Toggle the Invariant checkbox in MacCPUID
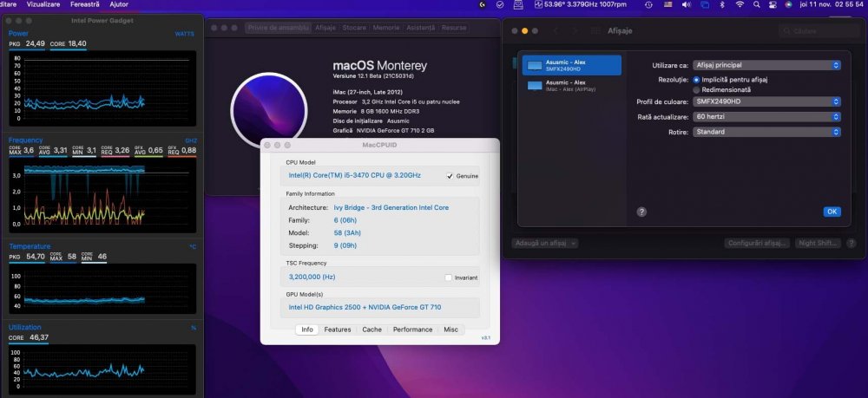This screenshot has height=398, width=868. coord(449,277)
